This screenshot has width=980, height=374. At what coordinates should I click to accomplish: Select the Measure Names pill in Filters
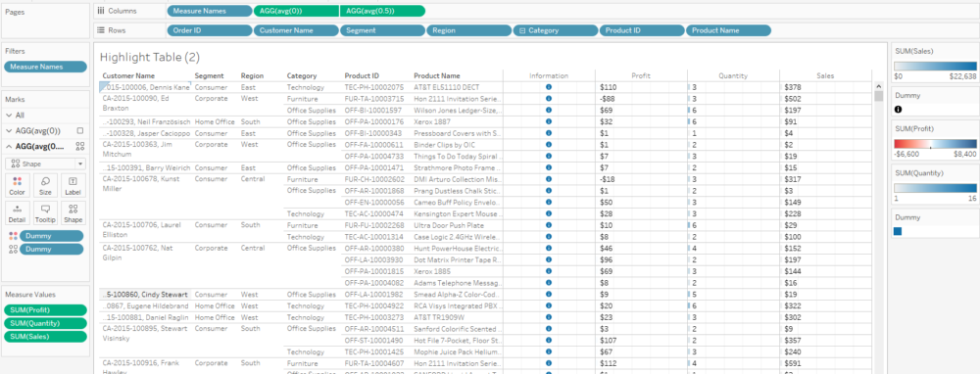point(45,67)
